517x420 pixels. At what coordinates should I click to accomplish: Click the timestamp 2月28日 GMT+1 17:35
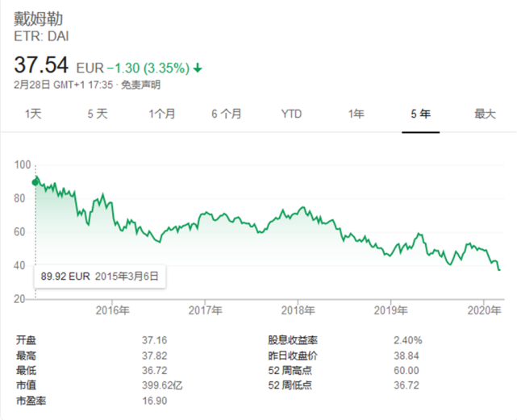(63, 85)
